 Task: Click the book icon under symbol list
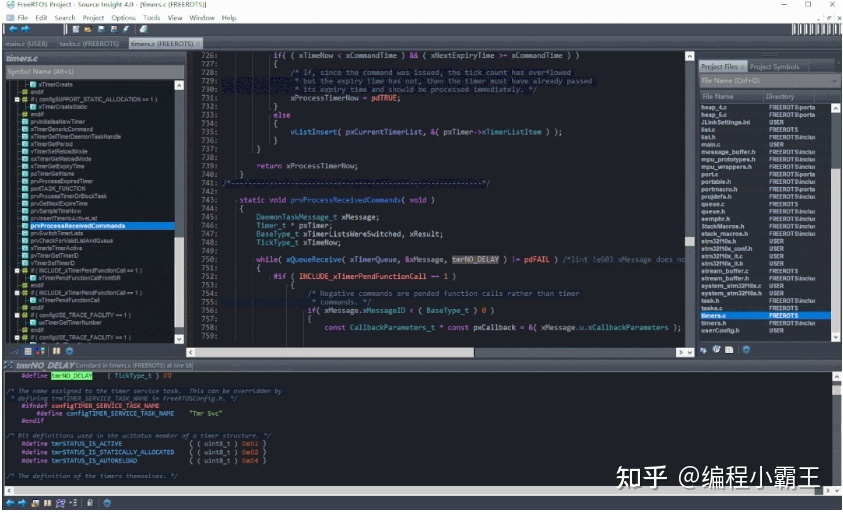click(56, 351)
